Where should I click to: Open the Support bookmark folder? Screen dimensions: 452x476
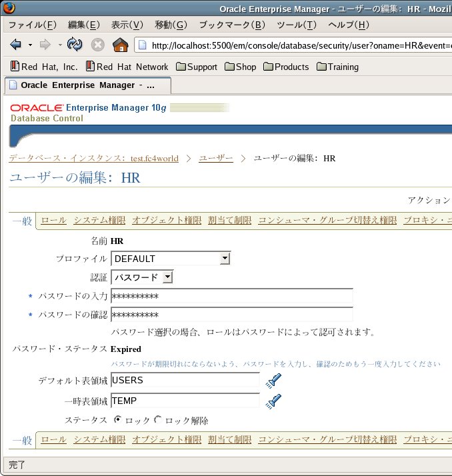[x=197, y=67]
